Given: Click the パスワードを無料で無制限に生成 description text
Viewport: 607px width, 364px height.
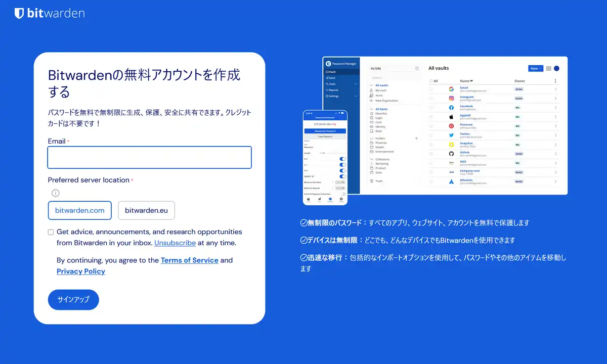Looking at the screenshot, I should coord(149,117).
